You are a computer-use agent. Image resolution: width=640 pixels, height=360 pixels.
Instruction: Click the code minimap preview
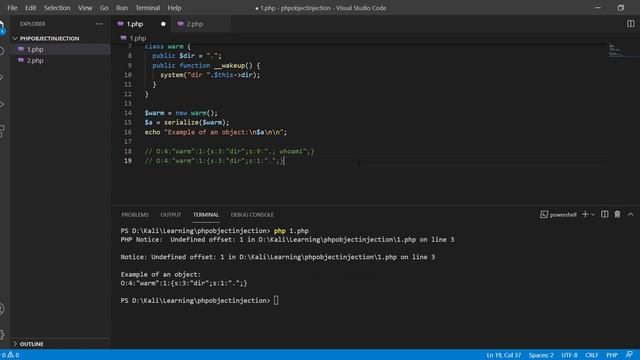click(616, 50)
